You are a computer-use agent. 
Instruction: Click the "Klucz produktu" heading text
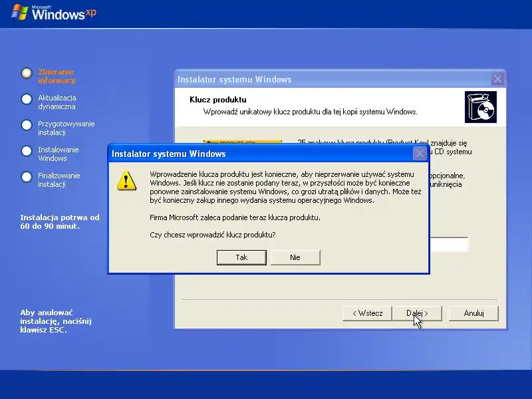[218, 100]
